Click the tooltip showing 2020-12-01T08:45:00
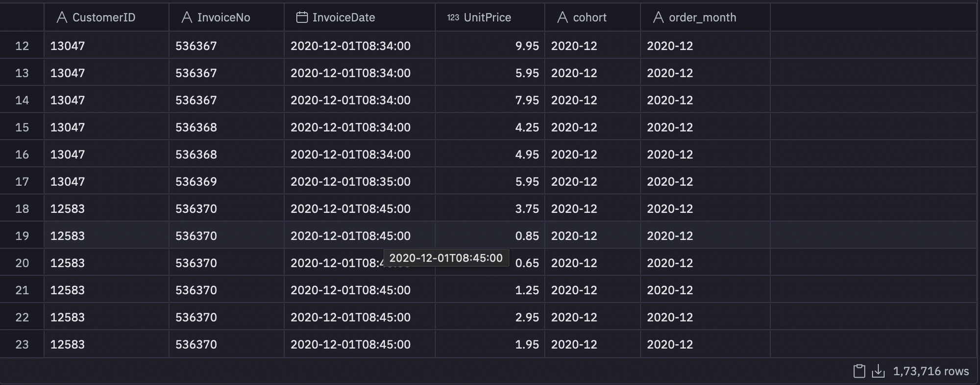This screenshot has height=385, width=980. click(x=446, y=258)
